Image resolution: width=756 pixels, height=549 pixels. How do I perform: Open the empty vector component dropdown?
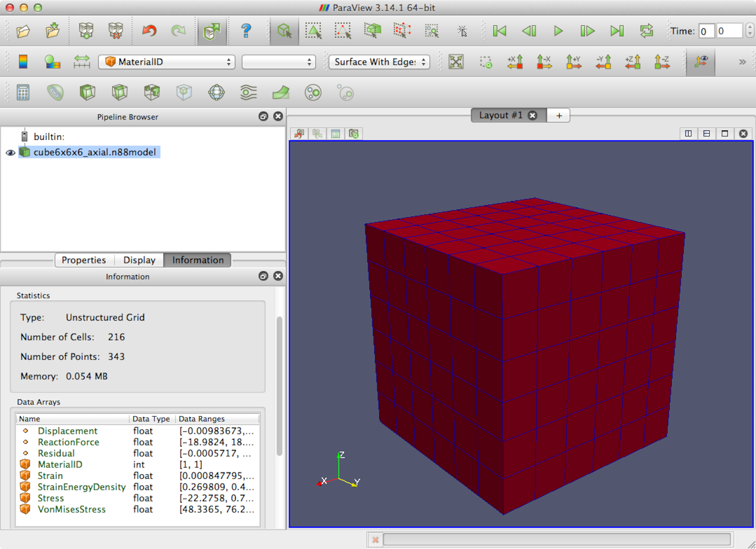pyautogui.click(x=279, y=62)
